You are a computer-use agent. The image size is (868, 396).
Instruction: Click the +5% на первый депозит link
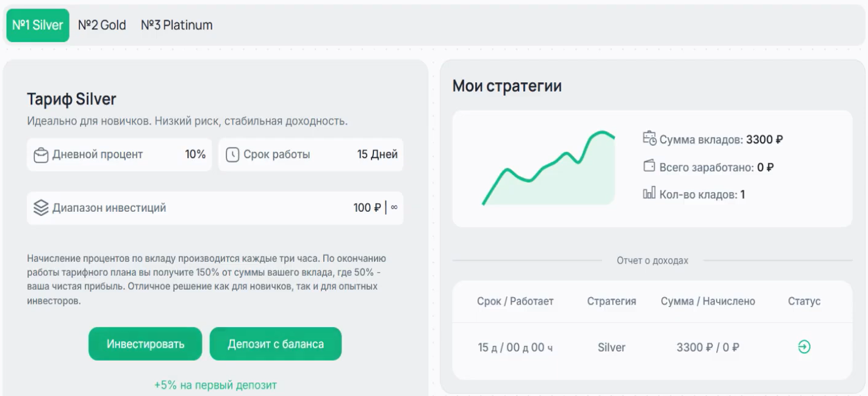tap(215, 385)
